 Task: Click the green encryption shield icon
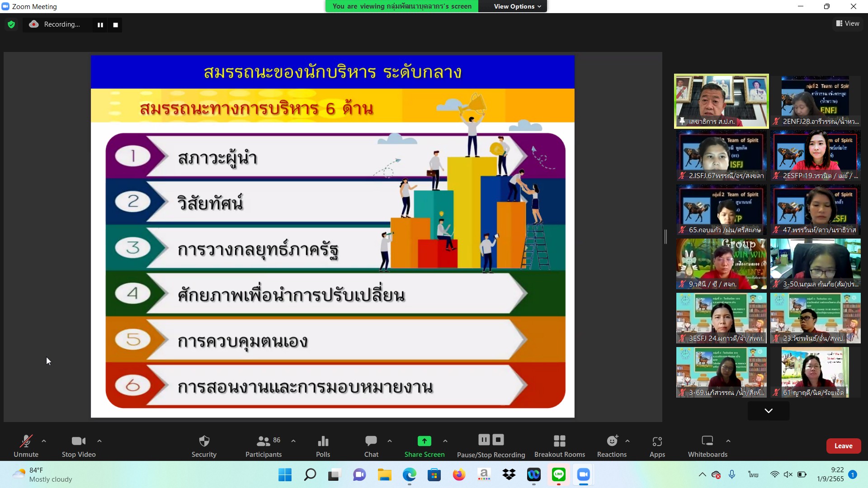[x=11, y=24]
